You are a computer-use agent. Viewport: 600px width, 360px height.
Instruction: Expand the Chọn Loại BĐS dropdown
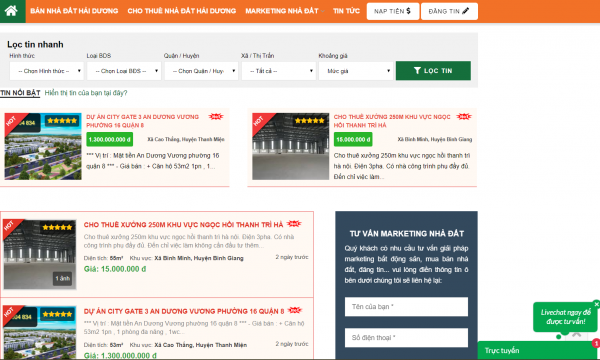tap(124, 71)
